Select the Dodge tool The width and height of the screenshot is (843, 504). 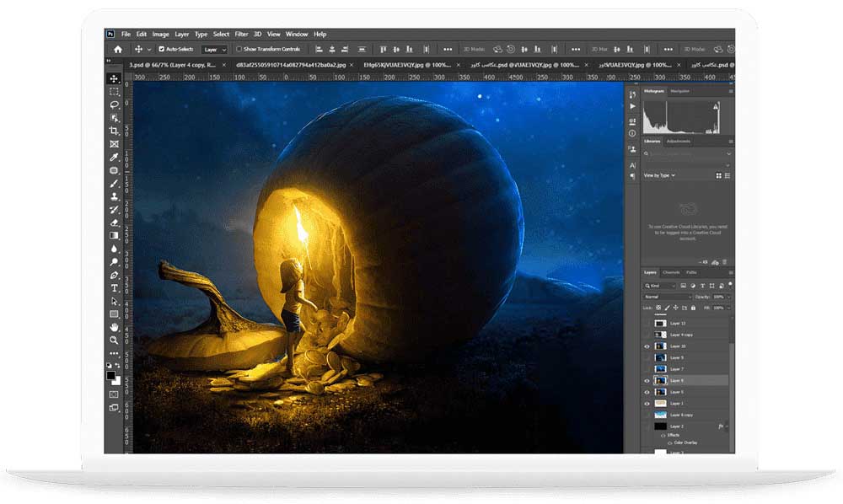click(x=114, y=261)
